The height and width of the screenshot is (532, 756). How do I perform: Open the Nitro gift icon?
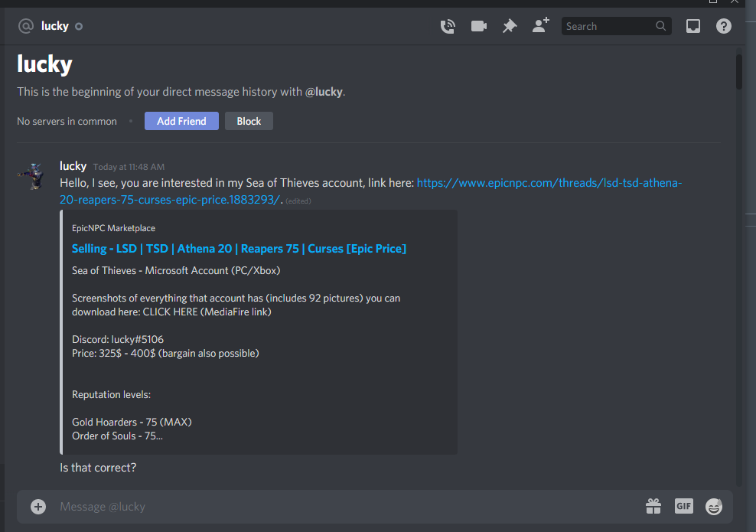click(x=653, y=507)
